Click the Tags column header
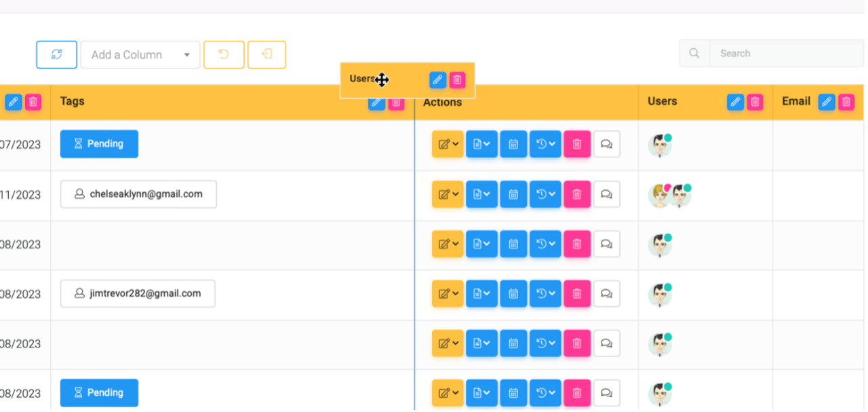The height and width of the screenshot is (412, 868). click(x=73, y=101)
